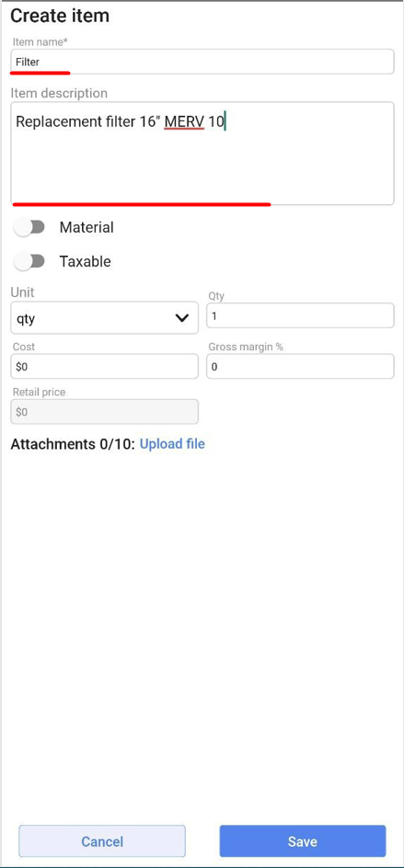The image size is (404, 868).
Task: Save the new item
Action: (303, 841)
